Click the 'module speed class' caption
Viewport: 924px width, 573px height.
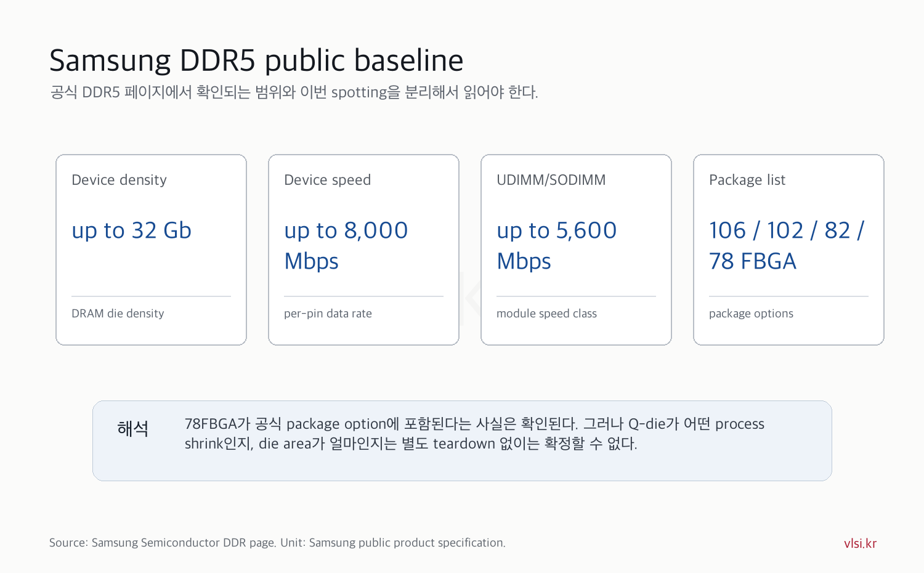pos(546,314)
